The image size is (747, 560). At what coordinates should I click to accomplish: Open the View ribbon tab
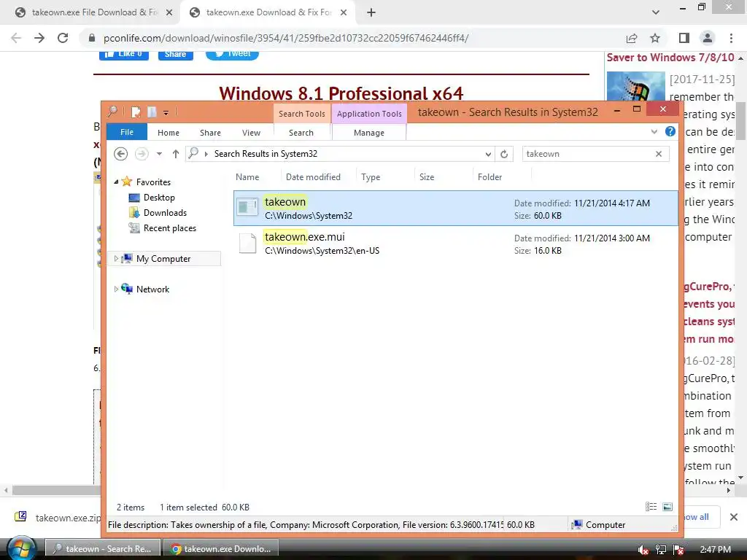pyautogui.click(x=251, y=133)
